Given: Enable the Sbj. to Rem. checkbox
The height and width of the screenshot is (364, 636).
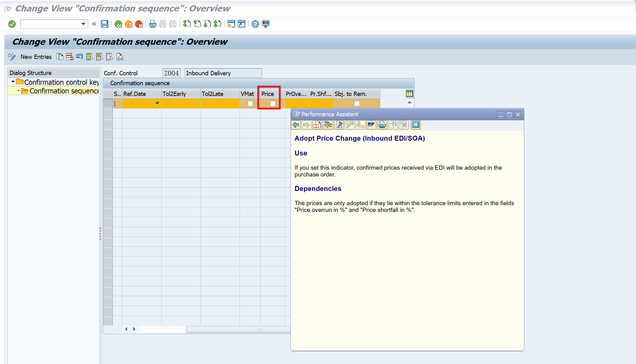Looking at the screenshot, I should [357, 104].
